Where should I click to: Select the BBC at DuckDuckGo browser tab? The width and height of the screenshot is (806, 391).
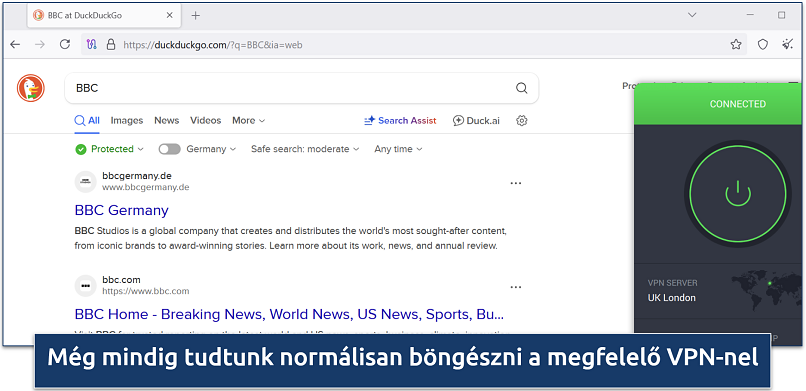(x=103, y=15)
